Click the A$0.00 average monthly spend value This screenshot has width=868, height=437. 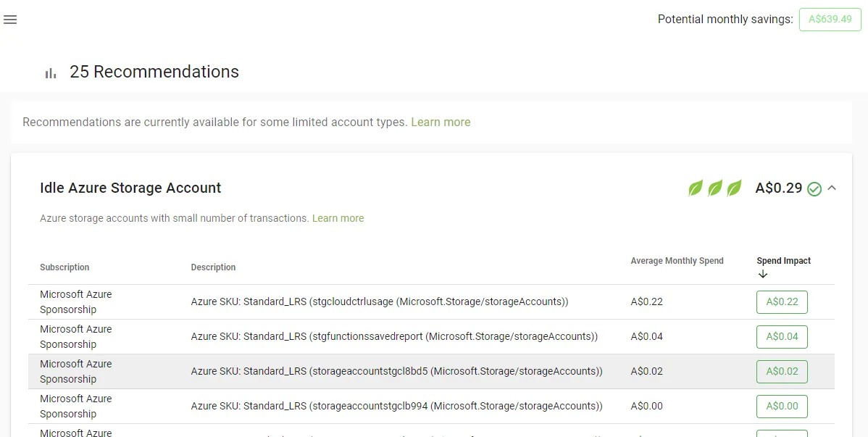click(646, 407)
